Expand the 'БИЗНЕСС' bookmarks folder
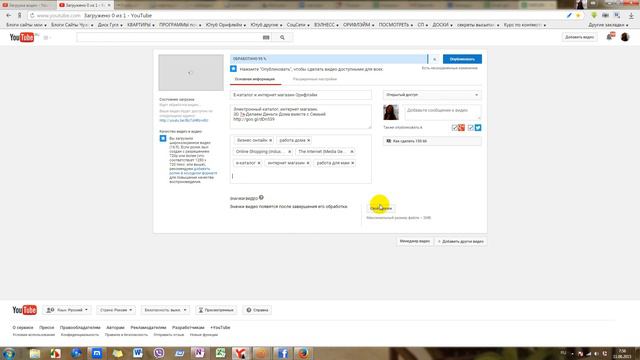Screen dimensions: 640x360 326,25
